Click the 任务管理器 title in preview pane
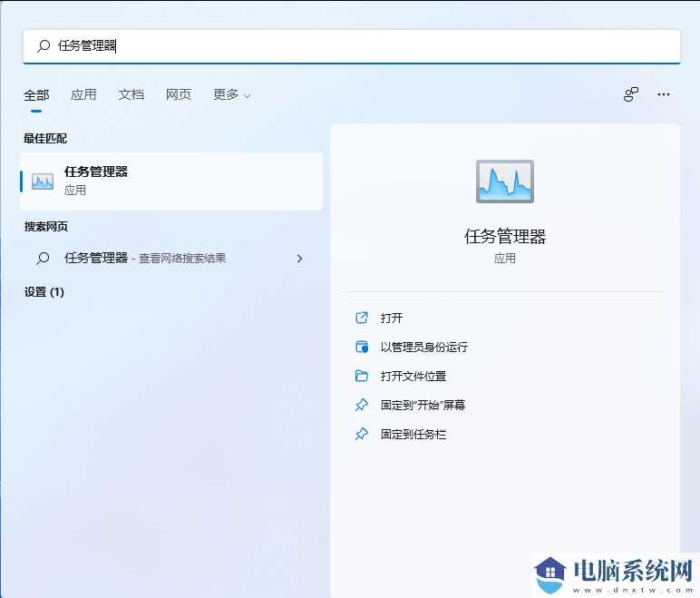The image size is (700, 598). 505,237
